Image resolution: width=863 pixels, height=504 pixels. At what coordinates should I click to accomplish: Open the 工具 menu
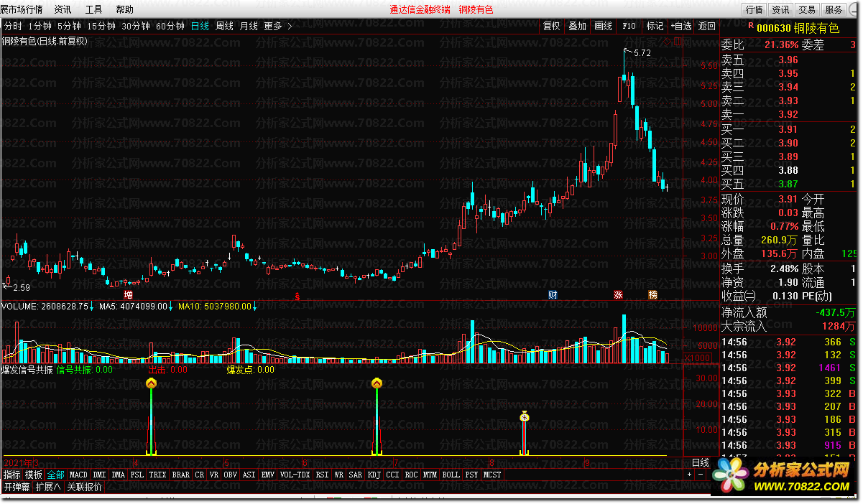(x=94, y=9)
